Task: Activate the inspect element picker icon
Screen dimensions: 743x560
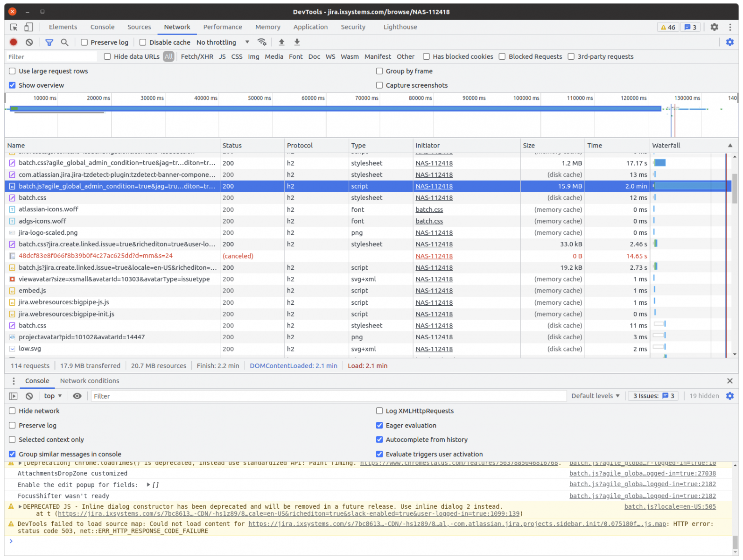Action: pyautogui.click(x=14, y=27)
